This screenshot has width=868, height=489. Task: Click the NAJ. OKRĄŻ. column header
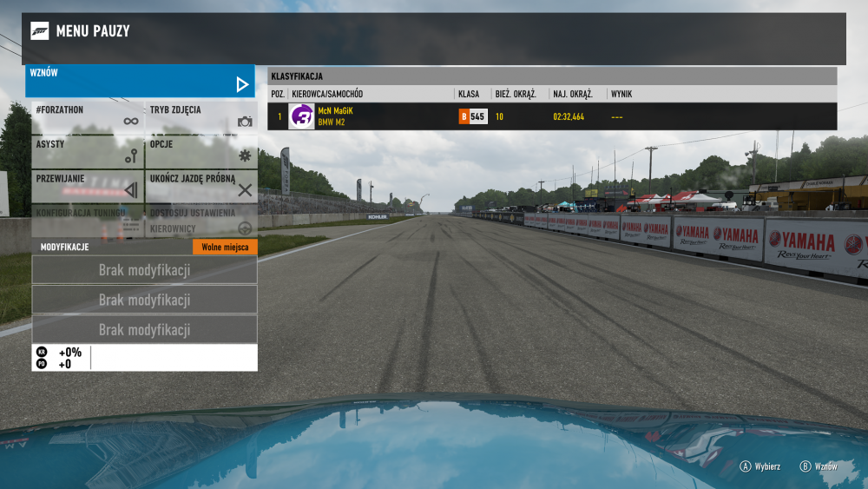[x=573, y=94]
